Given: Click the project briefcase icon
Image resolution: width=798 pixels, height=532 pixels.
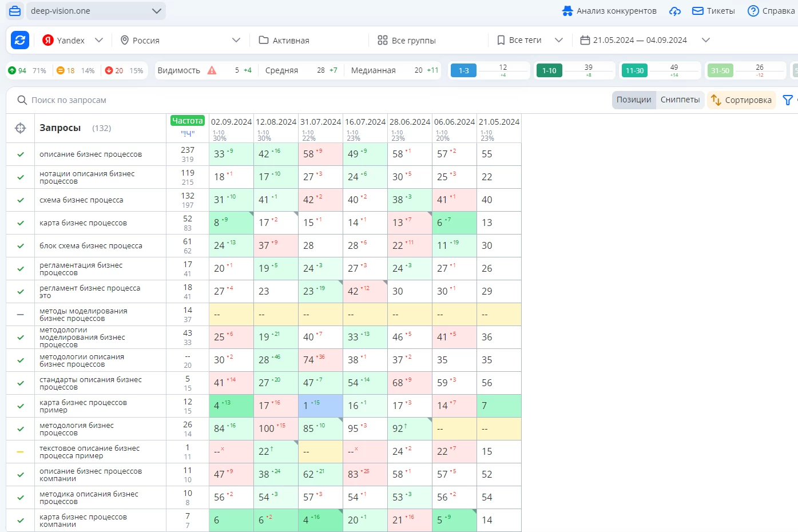Looking at the screenshot, I should [15, 11].
